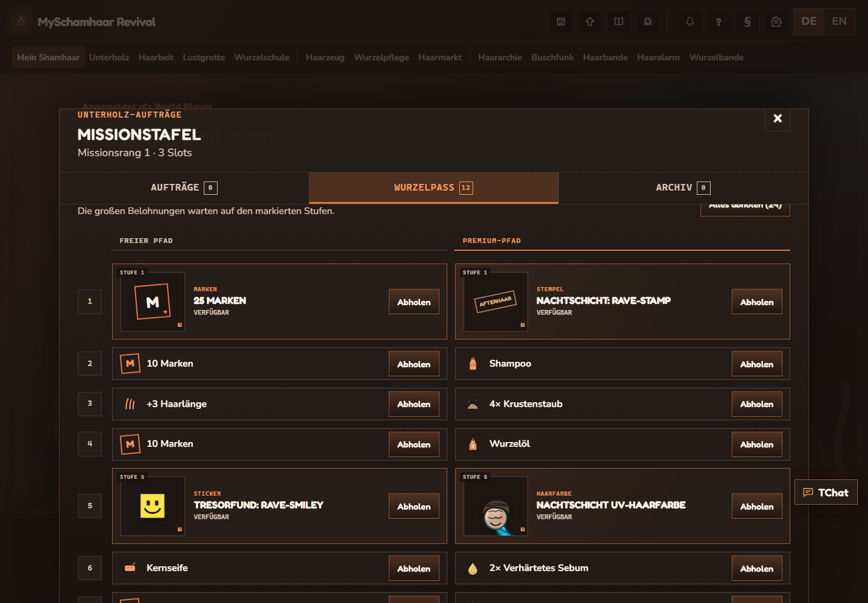Click the upward arrow icon in the header
868x603 pixels.
(x=590, y=22)
